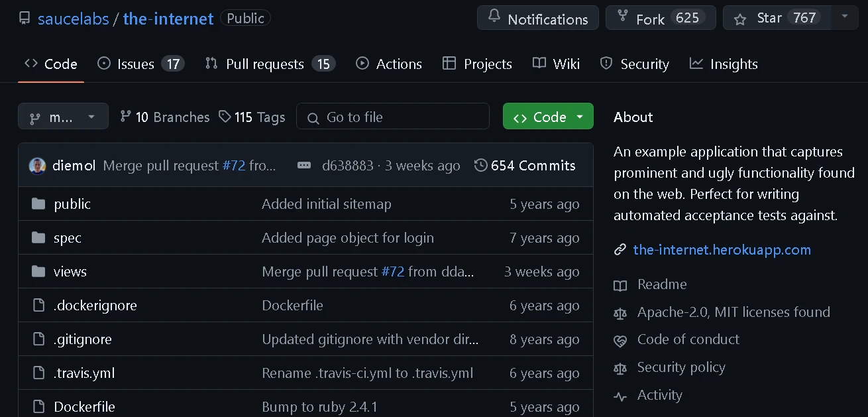This screenshot has width=868, height=417.
Task: Expand commit message ellipsis icon
Action: [x=304, y=165]
